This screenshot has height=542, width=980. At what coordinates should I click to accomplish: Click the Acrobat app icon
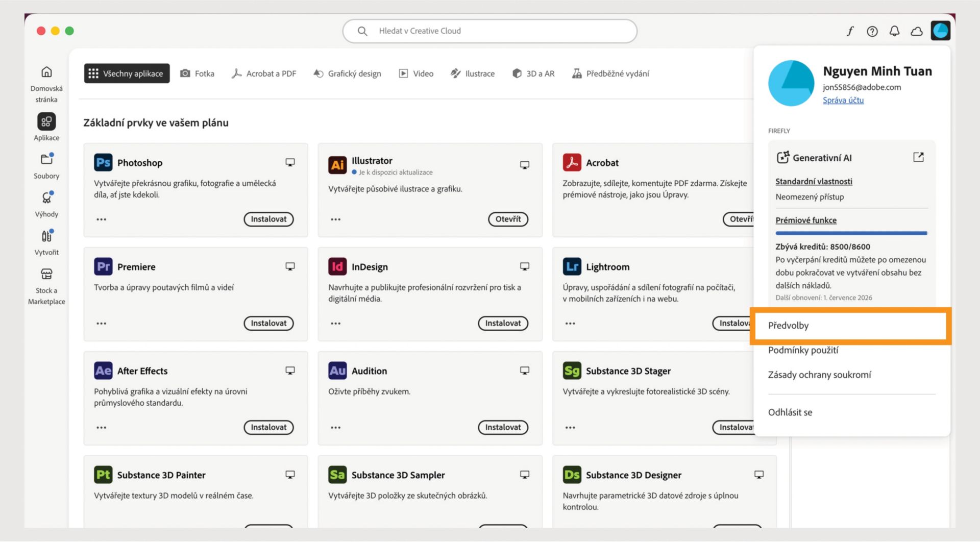point(572,162)
